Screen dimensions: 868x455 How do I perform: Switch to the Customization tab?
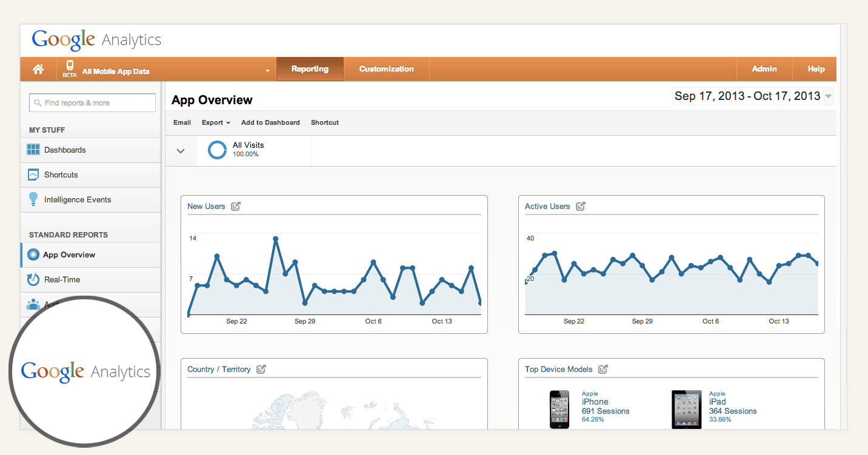tap(387, 69)
